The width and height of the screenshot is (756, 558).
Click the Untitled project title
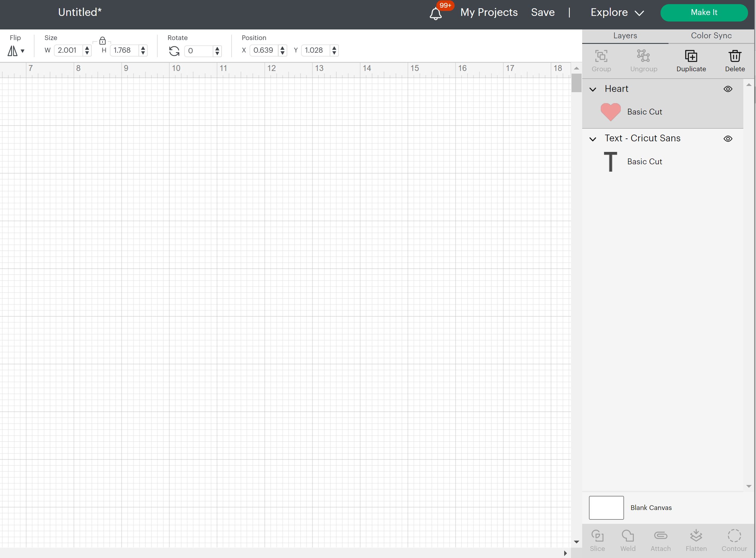[x=80, y=12]
